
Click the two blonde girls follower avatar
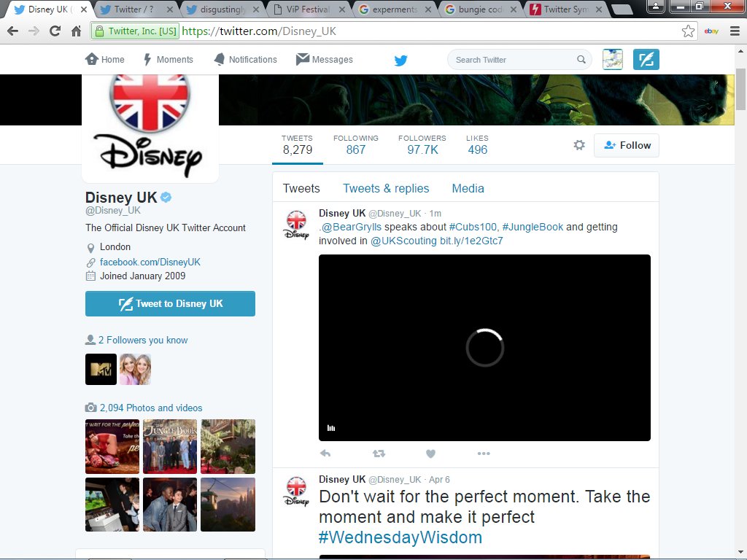(x=135, y=369)
